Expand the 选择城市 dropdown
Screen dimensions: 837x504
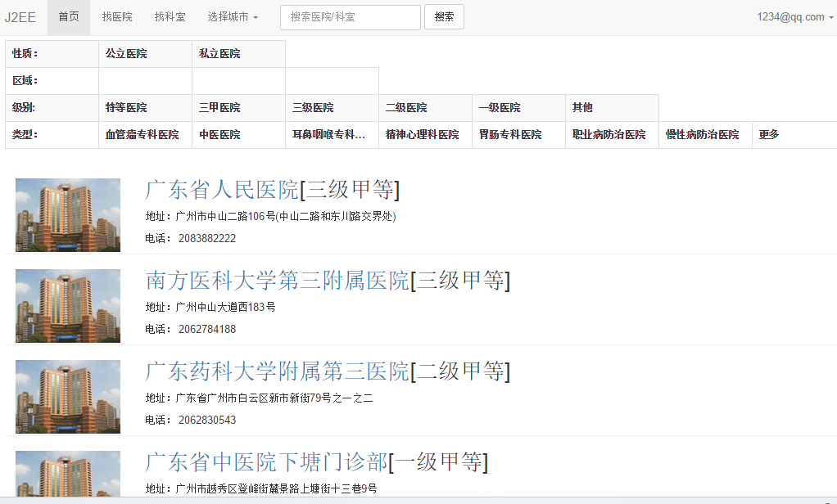233,17
